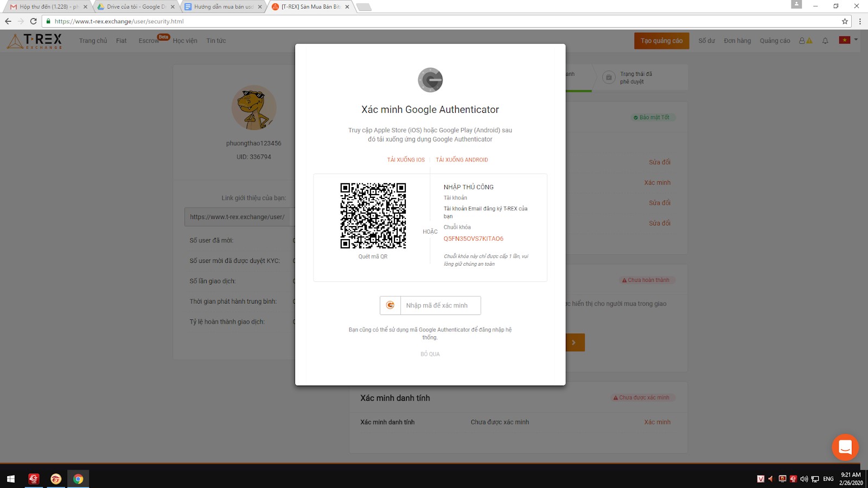
Task: Open Số dư in header
Action: [x=706, y=41]
